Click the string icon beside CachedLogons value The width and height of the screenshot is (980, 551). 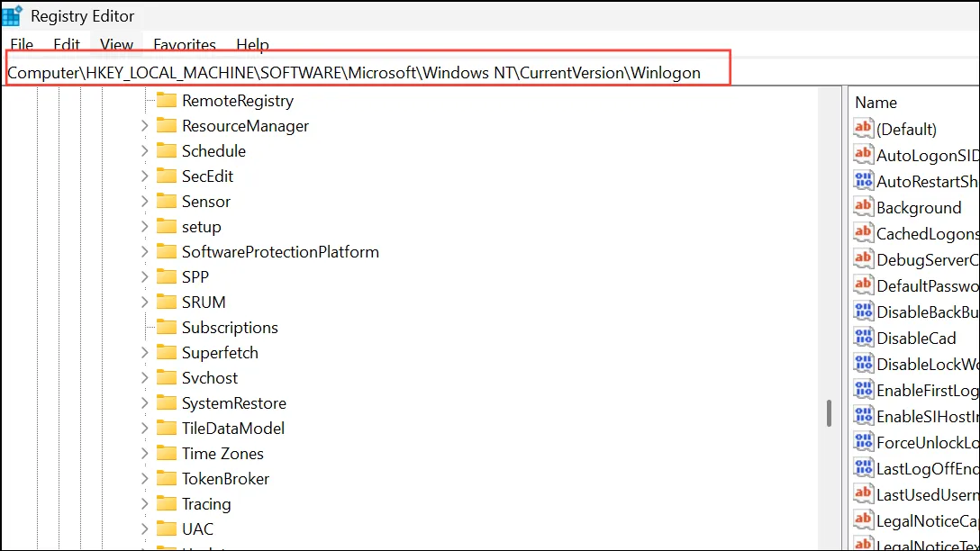point(863,233)
